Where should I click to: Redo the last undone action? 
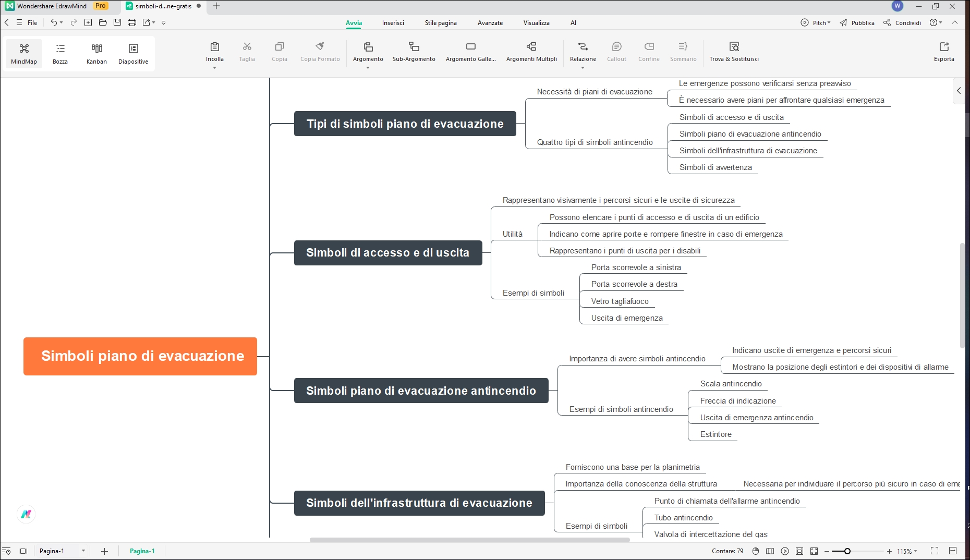click(74, 22)
